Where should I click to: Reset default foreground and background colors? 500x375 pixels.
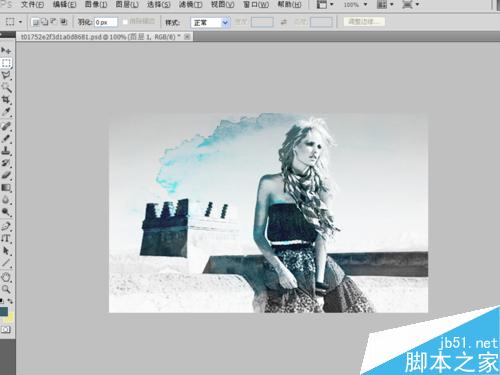(x=2, y=301)
